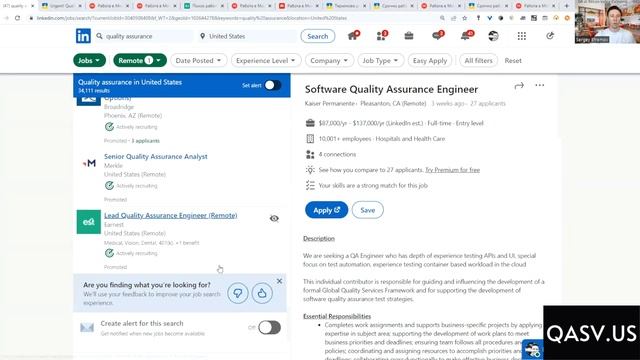Reload the page in the browser
Image resolution: width=640 pixels, height=360 pixels.
point(17,18)
